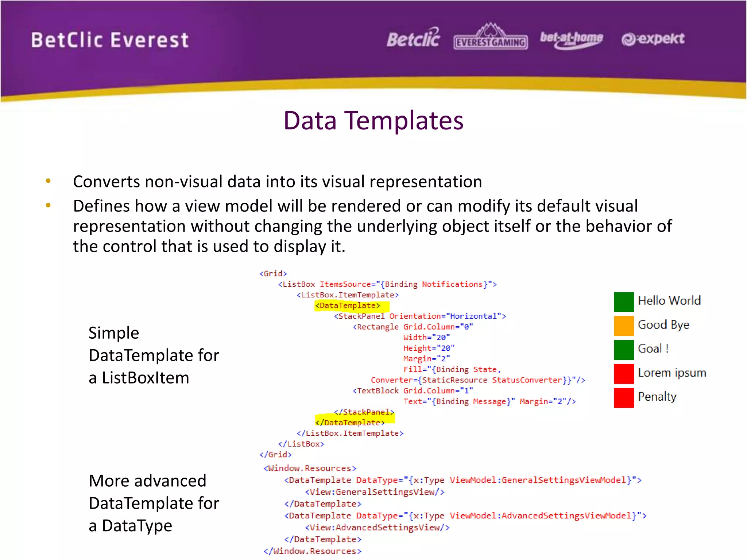Click green square beside Goal !
This screenshot has height=560, width=747.
coord(624,350)
